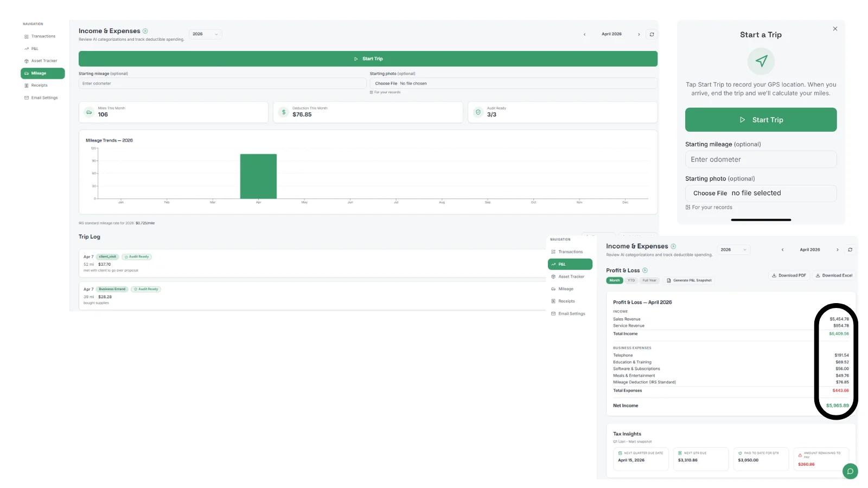Click the dollar icon on Deduction This Month card
The height and width of the screenshot is (488, 868).
(283, 112)
